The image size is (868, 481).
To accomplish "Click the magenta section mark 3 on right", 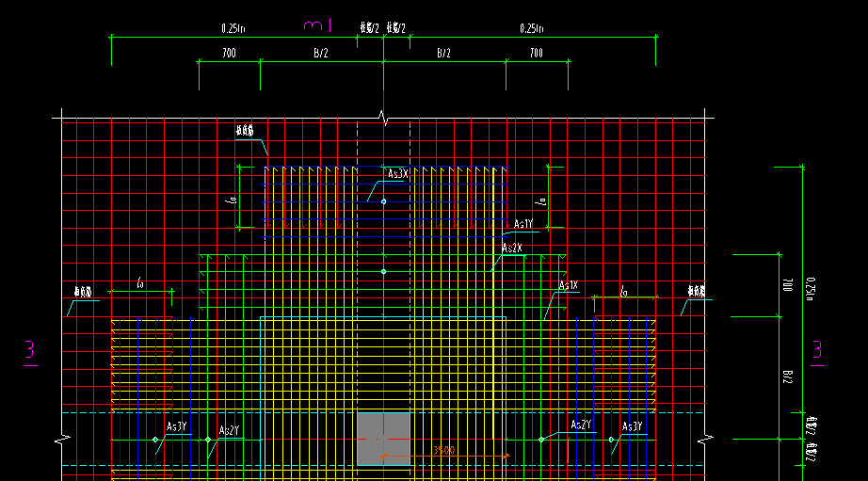I will 817,353.
